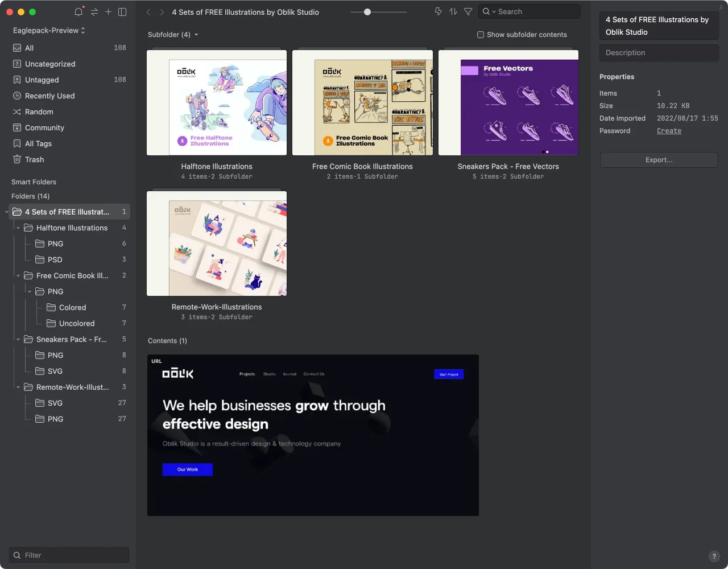Adjust the thumbnail size slider
This screenshot has height=569, width=728.
pos(367,12)
